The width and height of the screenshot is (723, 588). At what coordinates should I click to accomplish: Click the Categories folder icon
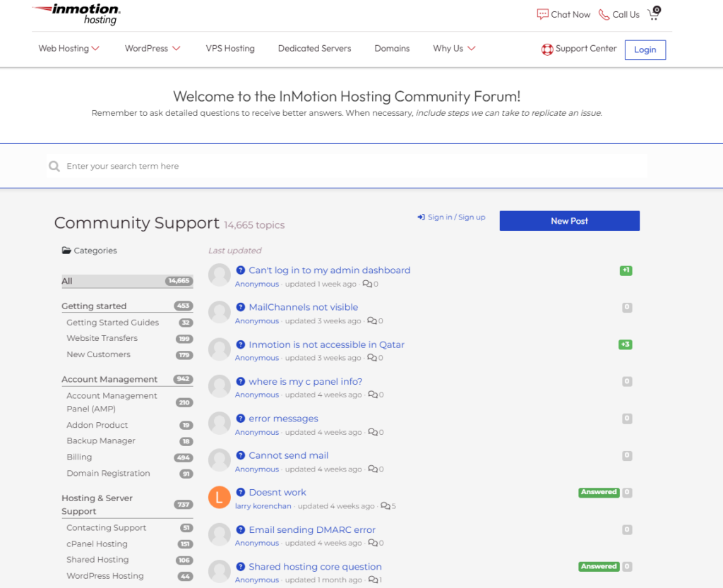[x=66, y=250]
